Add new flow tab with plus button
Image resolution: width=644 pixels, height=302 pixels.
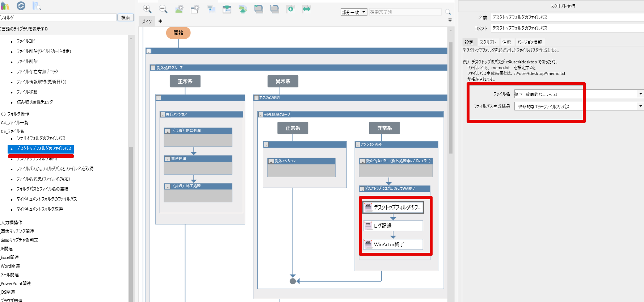pos(160,21)
